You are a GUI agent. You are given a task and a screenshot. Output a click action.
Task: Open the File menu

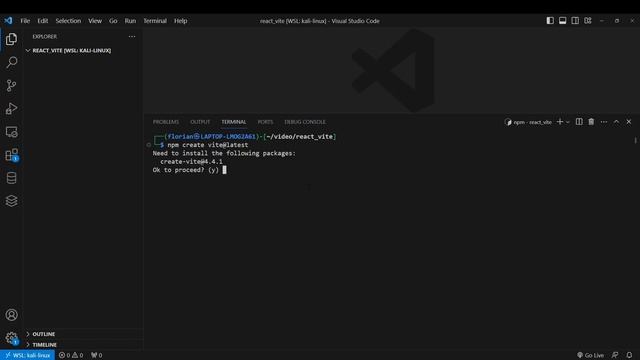click(x=25, y=21)
